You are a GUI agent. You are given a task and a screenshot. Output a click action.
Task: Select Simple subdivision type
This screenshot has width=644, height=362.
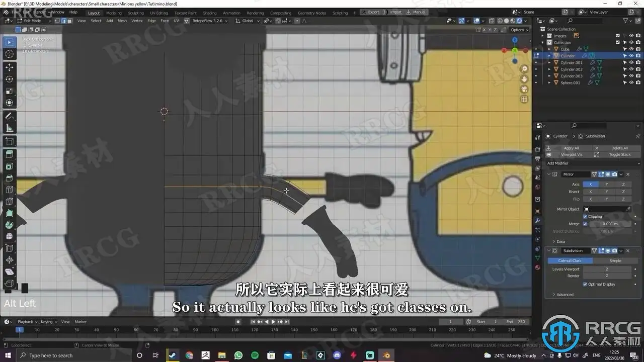[615, 260]
